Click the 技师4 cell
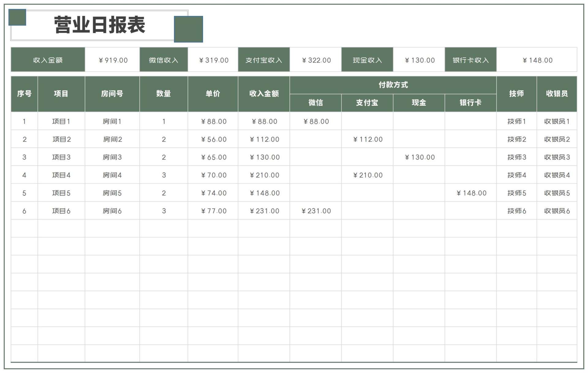This screenshot has width=588, height=373. coord(517,175)
